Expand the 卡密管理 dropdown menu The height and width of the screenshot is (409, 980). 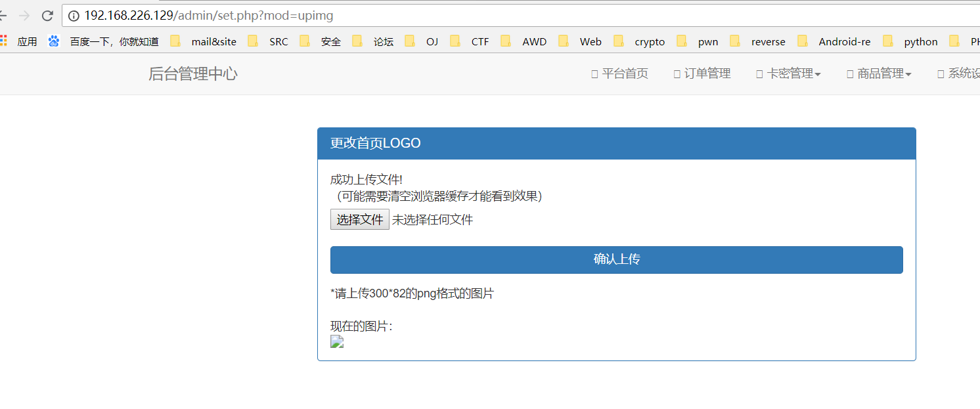tap(789, 74)
